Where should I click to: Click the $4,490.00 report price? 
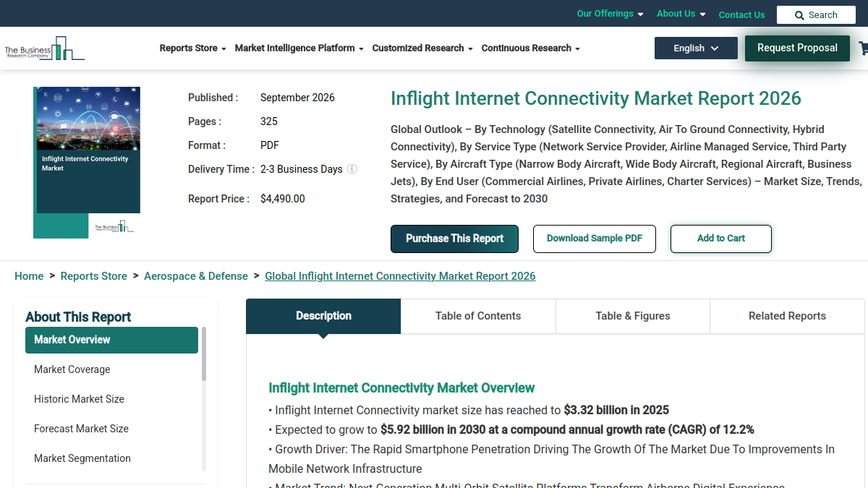pos(283,199)
